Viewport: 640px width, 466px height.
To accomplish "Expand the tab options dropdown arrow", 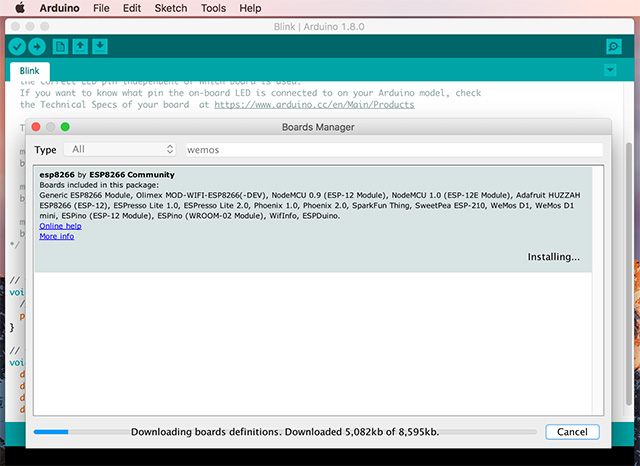I will 610,70.
